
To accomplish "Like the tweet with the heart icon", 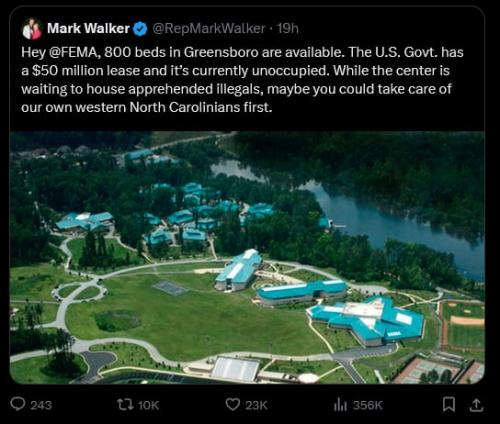I will [232, 404].
